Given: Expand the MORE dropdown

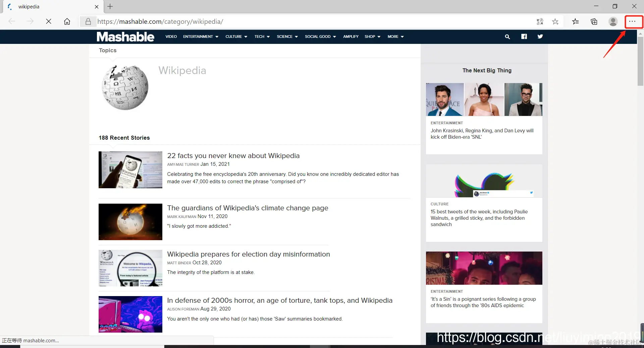Looking at the screenshot, I should pos(395,37).
